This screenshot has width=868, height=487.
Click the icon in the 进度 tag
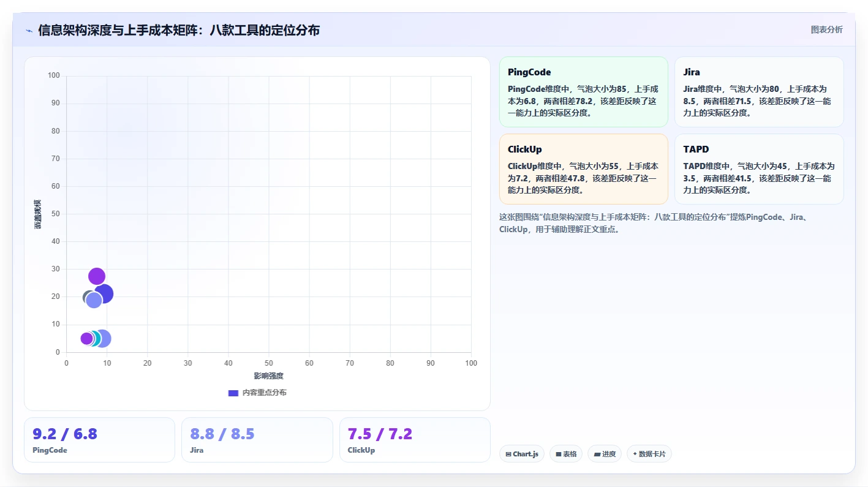tap(597, 455)
